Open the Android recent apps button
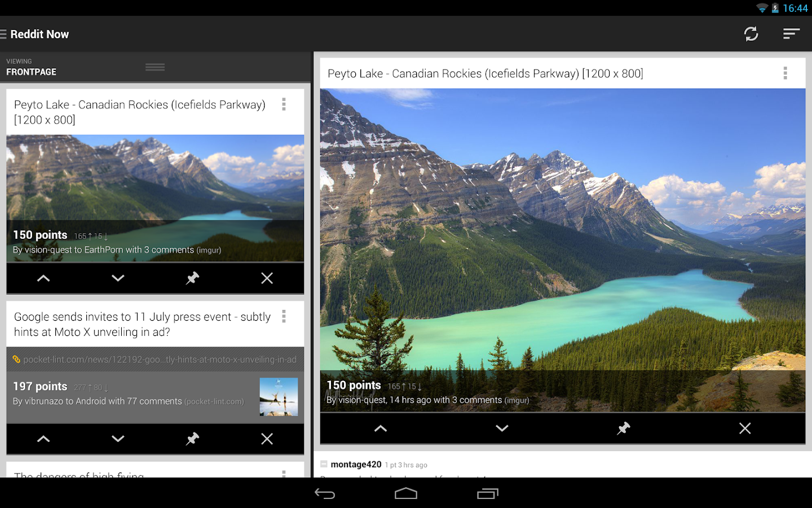 click(x=488, y=494)
